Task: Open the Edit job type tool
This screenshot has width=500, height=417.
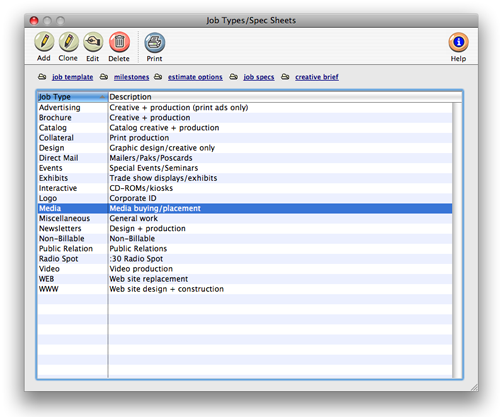Action: click(x=93, y=42)
